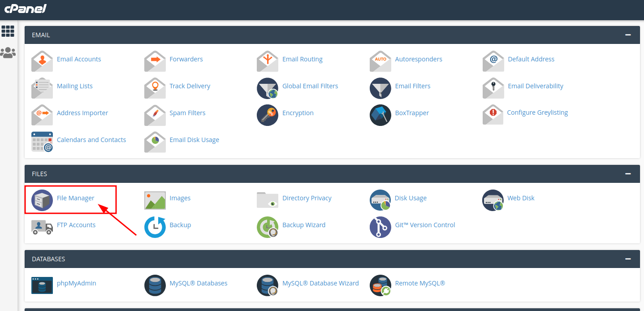Click the FILES section header title

[39, 174]
